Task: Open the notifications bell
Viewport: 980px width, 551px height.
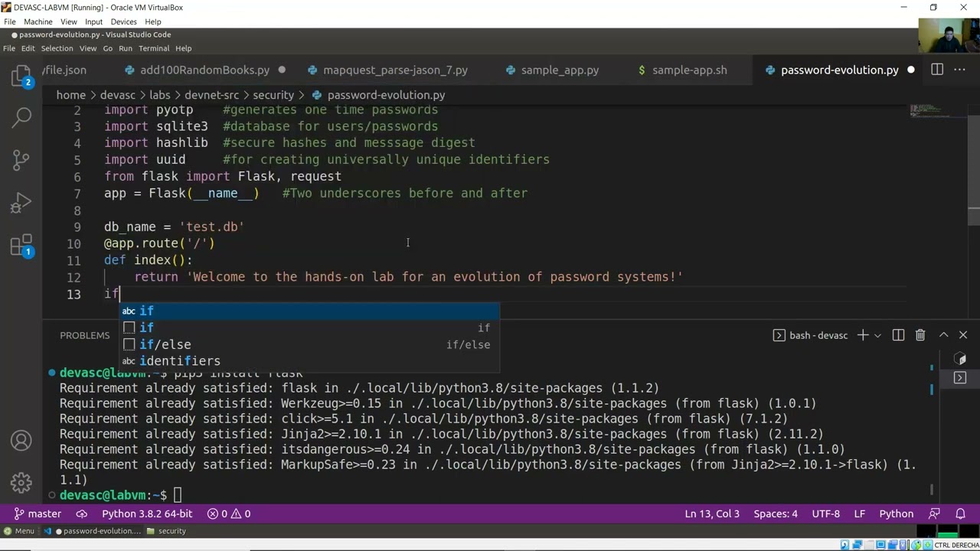Action: click(x=961, y=514)
